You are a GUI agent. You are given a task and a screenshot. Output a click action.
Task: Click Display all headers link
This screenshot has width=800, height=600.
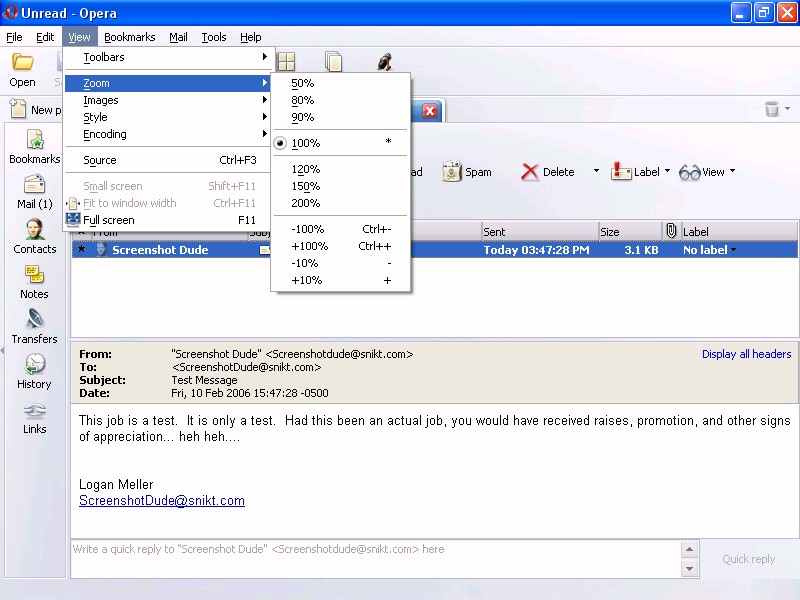[x=746, y=354]
